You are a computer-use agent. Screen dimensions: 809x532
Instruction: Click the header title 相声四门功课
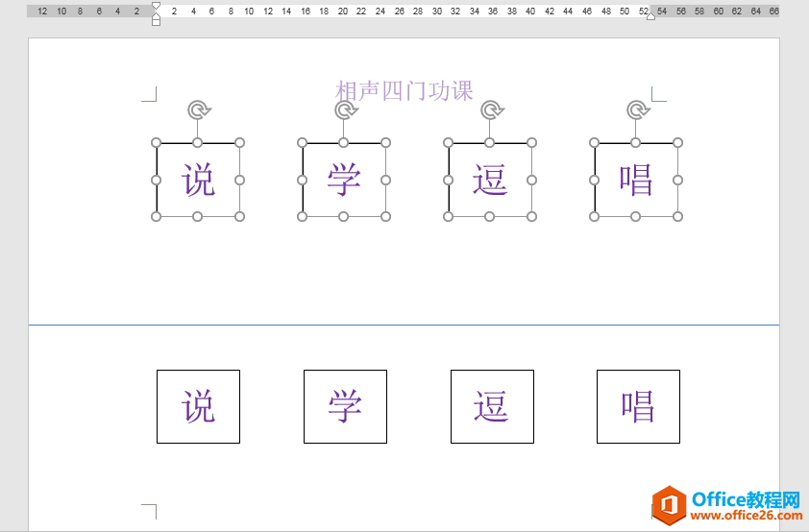pos(404,91)
